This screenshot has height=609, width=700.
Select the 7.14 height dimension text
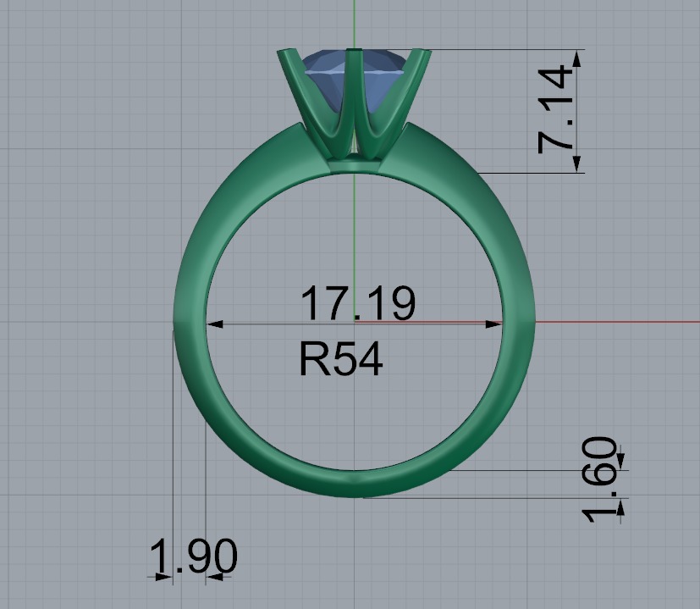(x=555, y=110)
